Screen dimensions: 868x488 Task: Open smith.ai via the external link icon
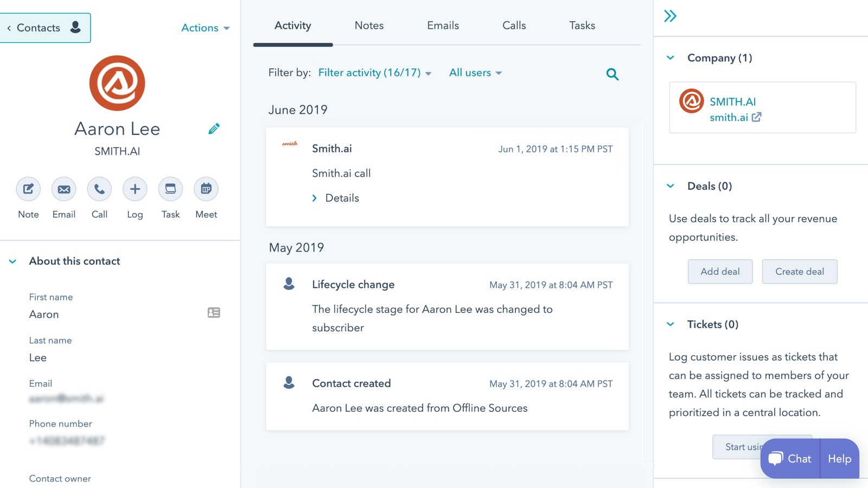coord(757,117)
